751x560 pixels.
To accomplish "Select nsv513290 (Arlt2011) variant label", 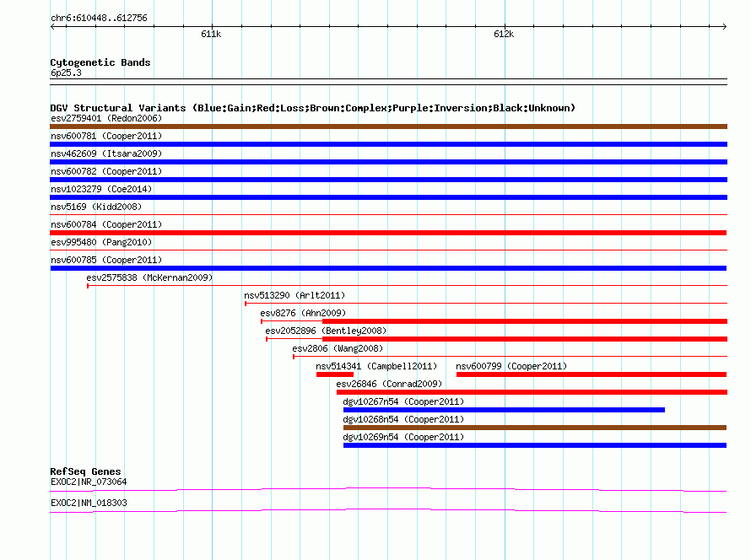I will tap(294, 295).
